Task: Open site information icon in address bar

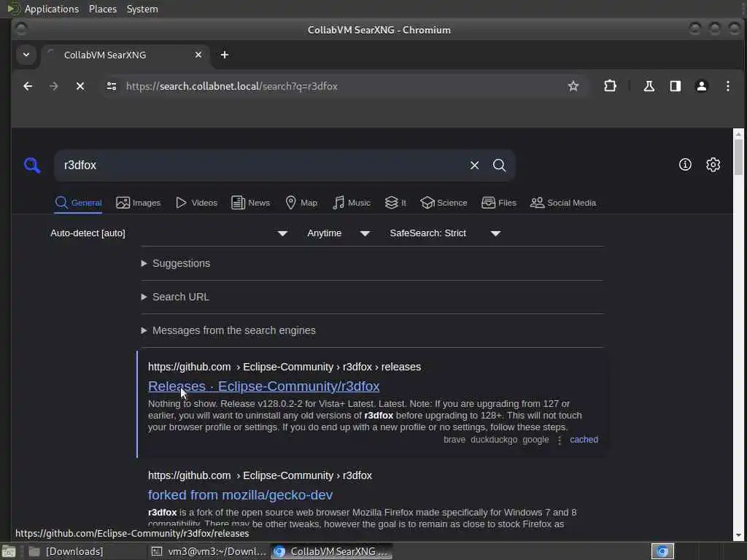Action: [x=112, y=86]
